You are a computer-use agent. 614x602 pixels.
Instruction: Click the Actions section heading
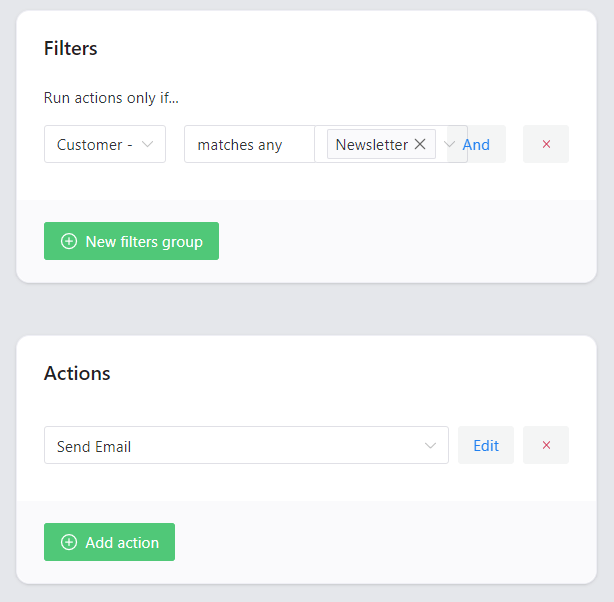point(77,373)
